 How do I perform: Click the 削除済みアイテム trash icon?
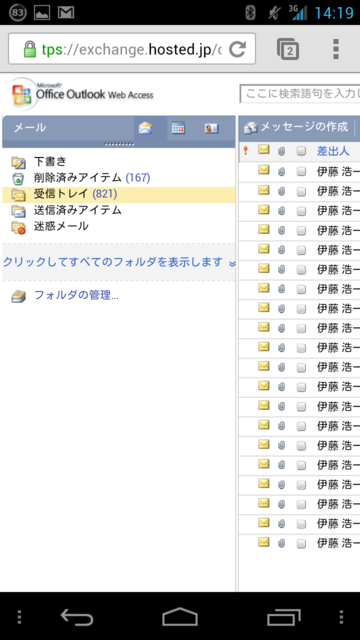(18, 178)
